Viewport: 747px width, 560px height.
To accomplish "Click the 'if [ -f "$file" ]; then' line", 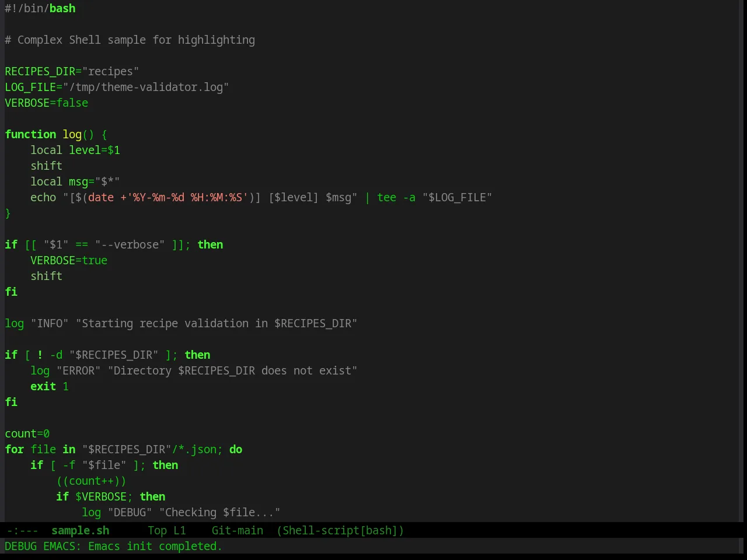I will (104, 465).
